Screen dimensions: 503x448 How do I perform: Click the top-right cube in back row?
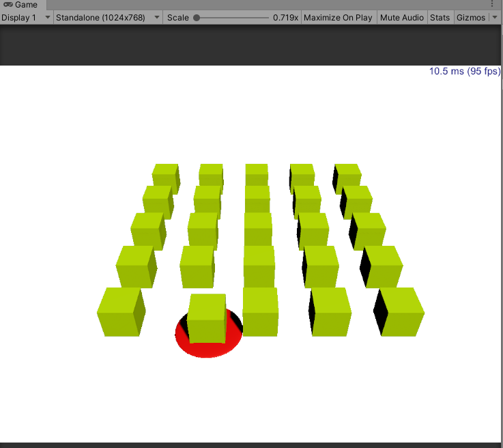347,178
